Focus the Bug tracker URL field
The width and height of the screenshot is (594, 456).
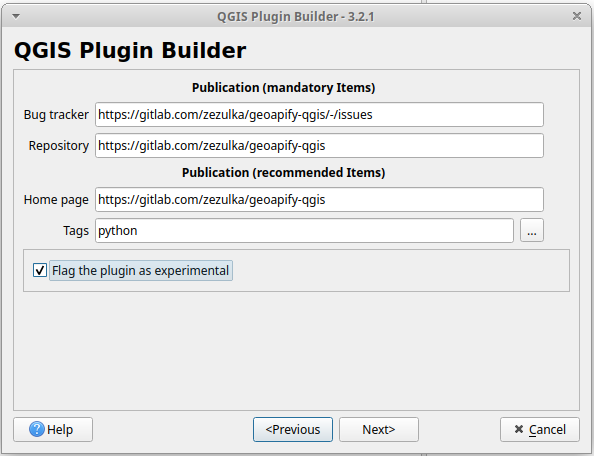pyautogui.click(x=319, y=114)
